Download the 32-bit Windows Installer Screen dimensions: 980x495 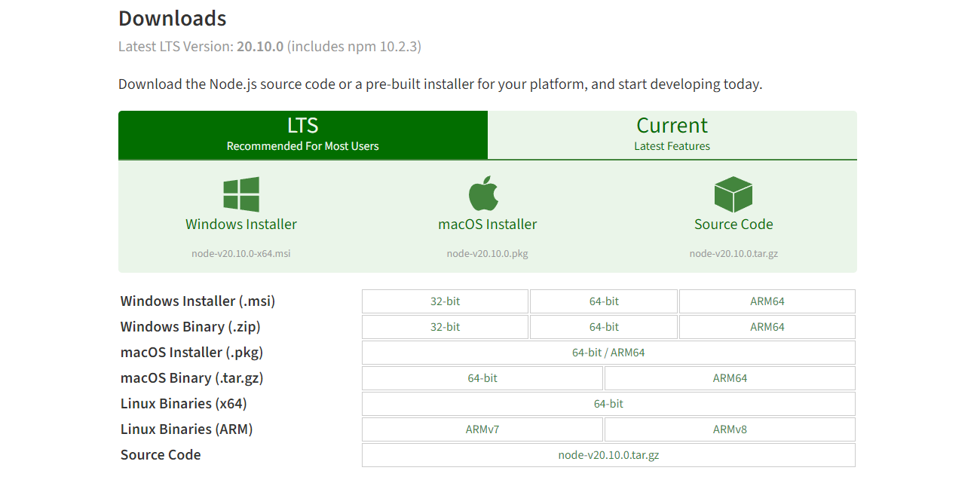tap(445, 301)
